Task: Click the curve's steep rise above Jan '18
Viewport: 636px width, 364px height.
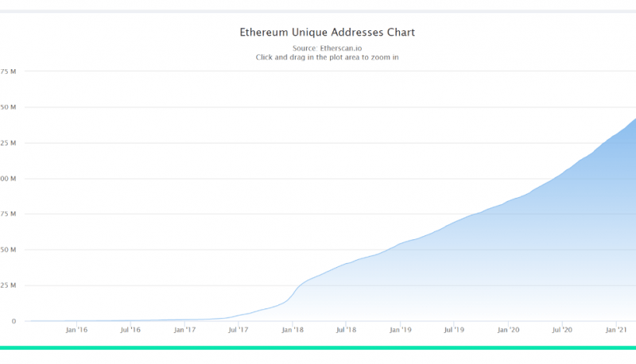Action: 296,289
